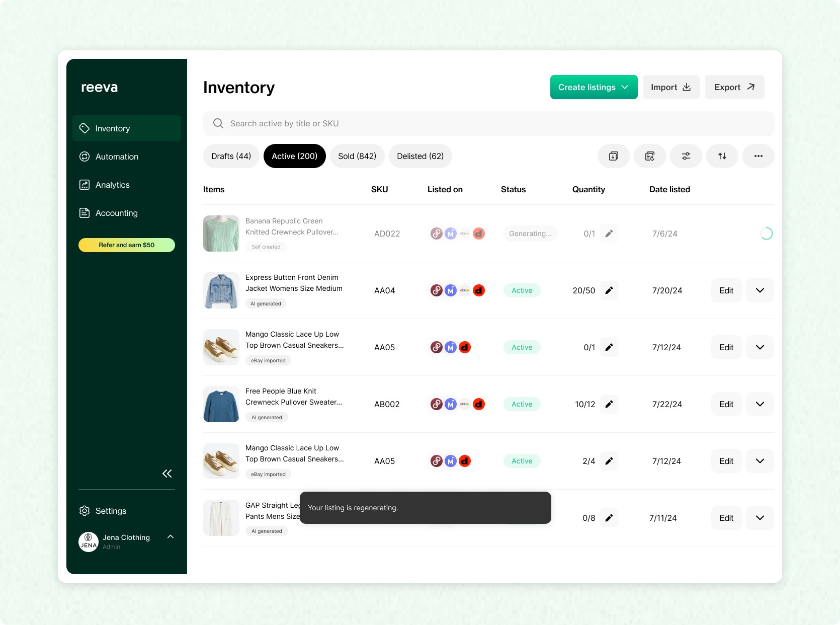Click eBay imported tag on Mango 0/1 row
The width and height of the screenshot is (840, 625).
[x=268, y=360]
